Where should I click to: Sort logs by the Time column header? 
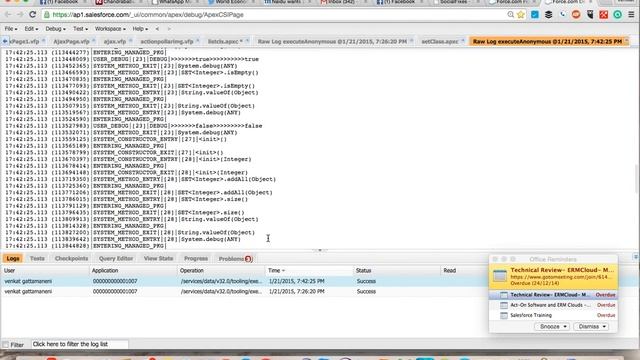point(309,271)
